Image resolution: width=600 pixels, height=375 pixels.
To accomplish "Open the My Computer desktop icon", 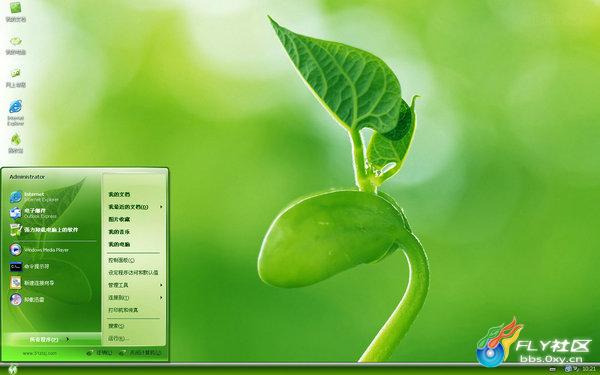I will (x=16, y=46).
